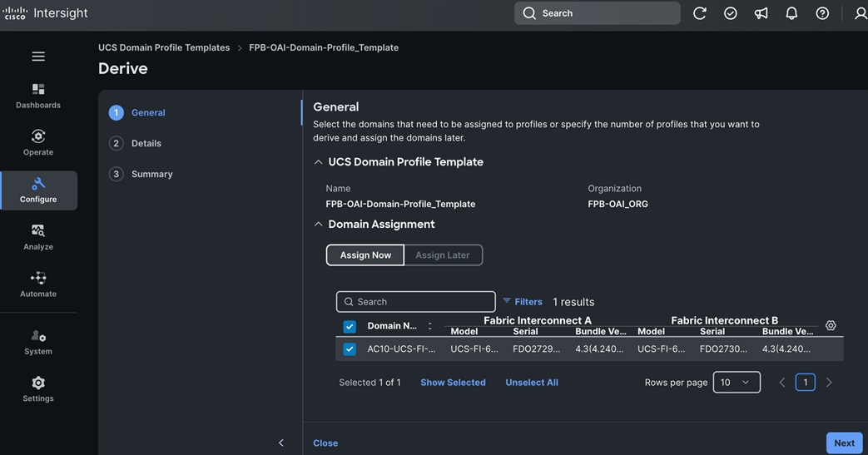Viewport: 868px width, 455px height.
Task: Open UCS Domain Profile Templates breadcrumb
Action: coord(164,47)
